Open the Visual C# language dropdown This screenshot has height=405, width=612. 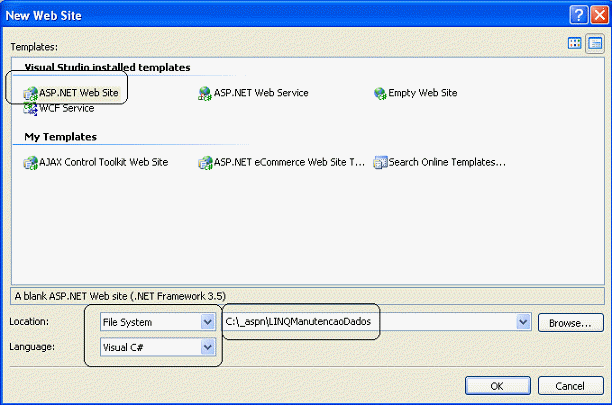pyautogui.click(x=207, y=347)
